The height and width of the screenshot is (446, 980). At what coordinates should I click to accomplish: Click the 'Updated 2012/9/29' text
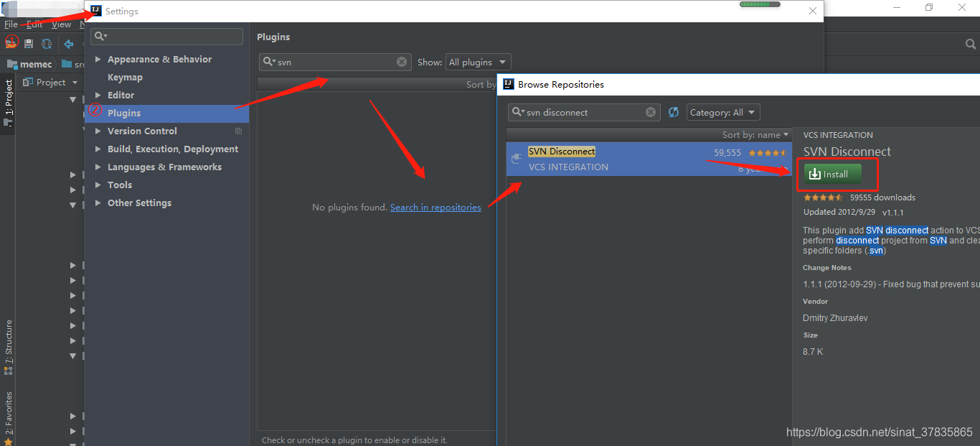(x=839, y=213)
